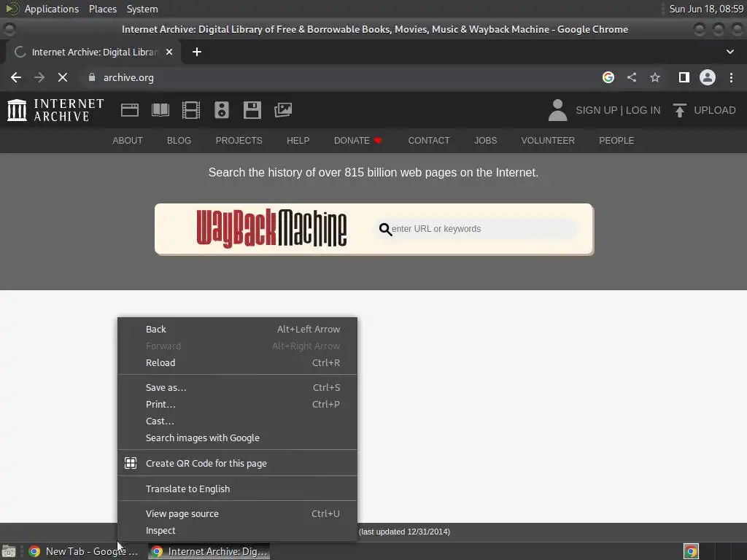Open the Places menu
The image size is (747, 560).
point(103,9)
